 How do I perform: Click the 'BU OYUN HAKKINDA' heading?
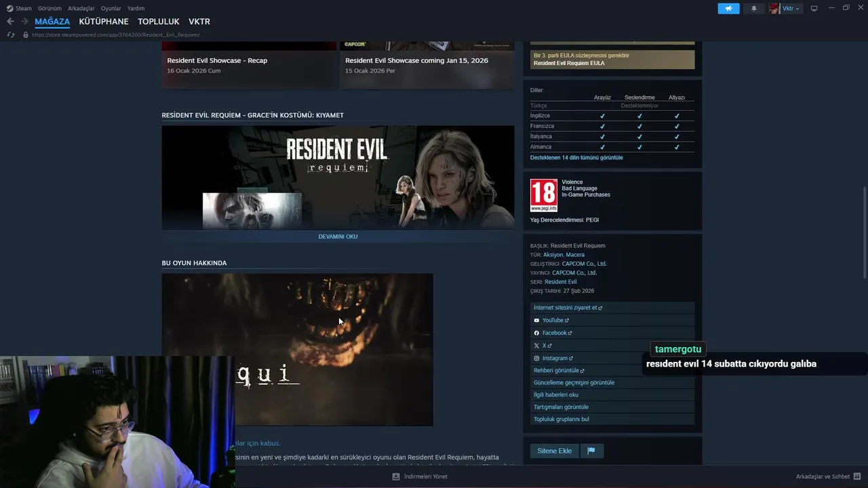194,263
